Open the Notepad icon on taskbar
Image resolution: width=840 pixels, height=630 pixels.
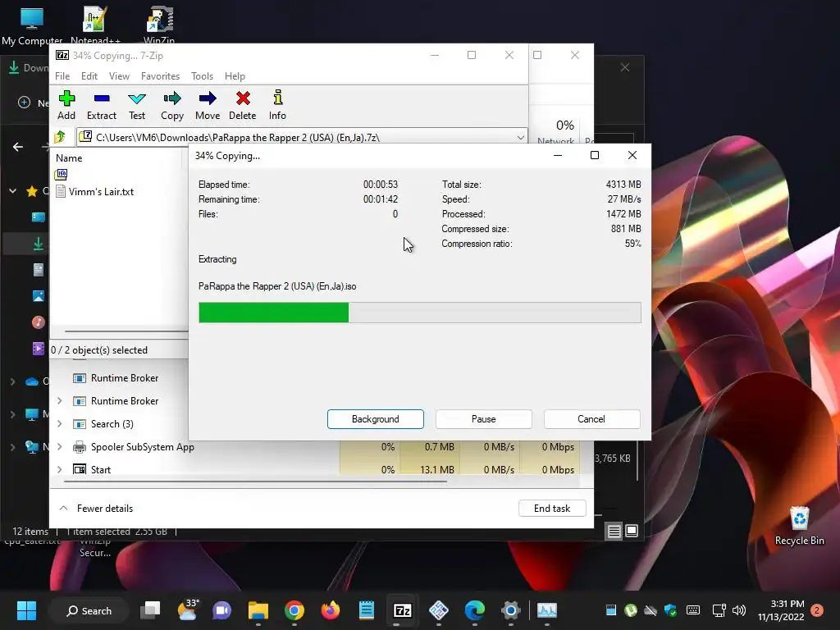click(x=367, y=610)
